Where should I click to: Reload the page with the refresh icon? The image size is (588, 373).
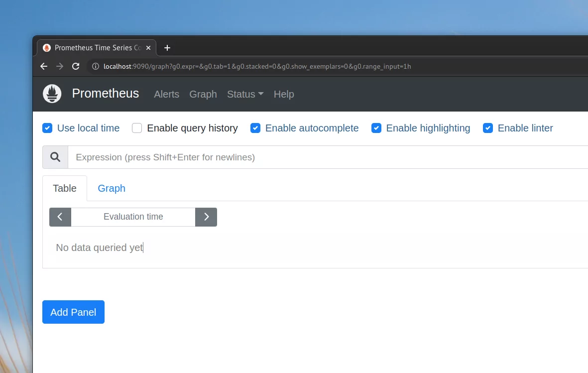click(76, 66)
